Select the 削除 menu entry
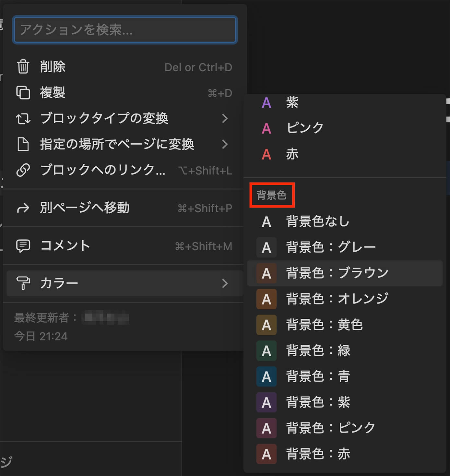Screen dimensions: 450x476 (x=124, y=67)
